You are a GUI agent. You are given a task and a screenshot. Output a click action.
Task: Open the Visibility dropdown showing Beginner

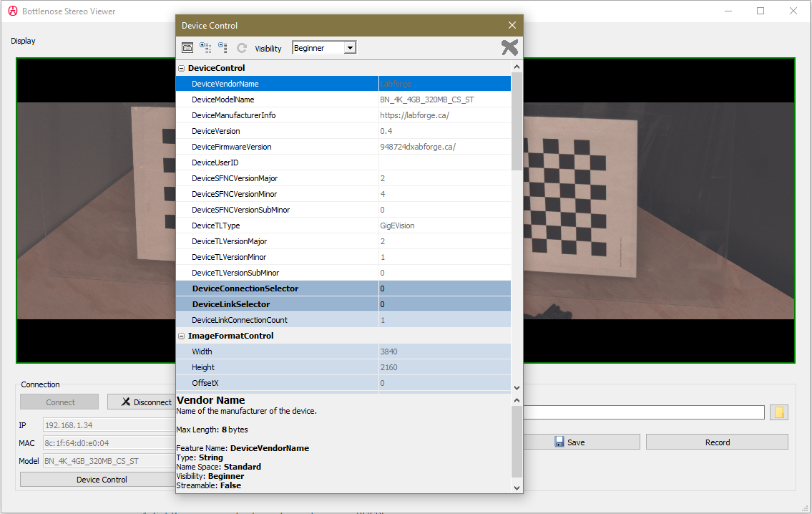tap(324, 48)
